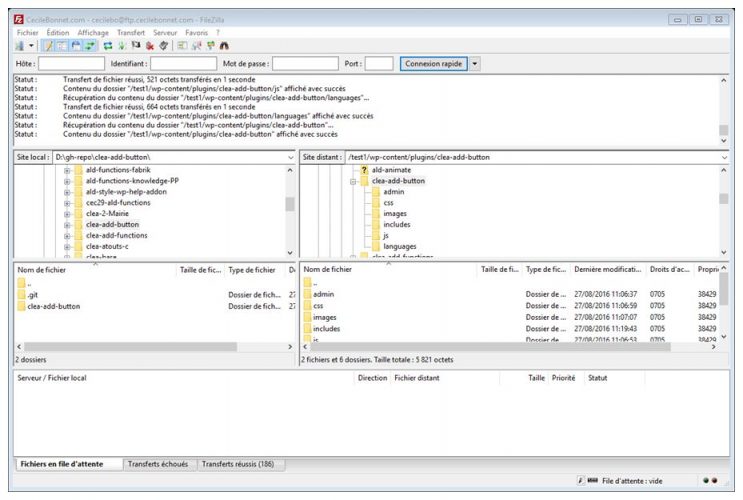The image size is (743, 500).
Task: Open the Site local path dropdown
Action: click(x=290, y=157)
